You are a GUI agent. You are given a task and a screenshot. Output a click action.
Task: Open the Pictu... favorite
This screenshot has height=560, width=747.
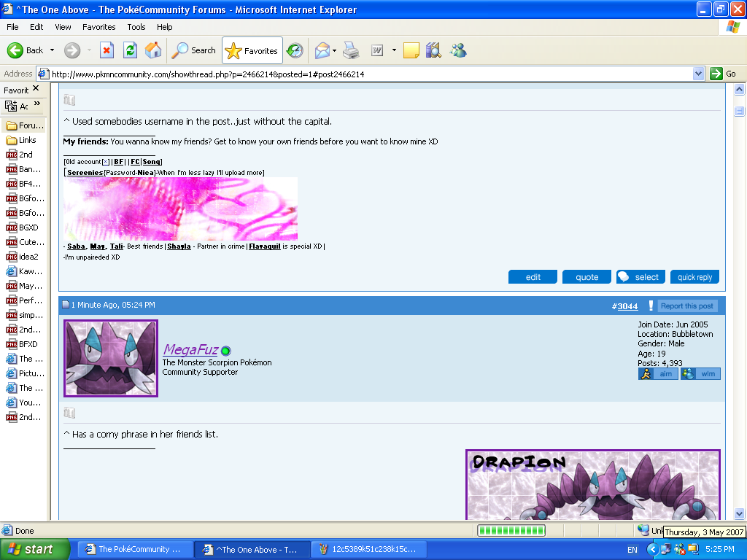pyautogui.click(x=25, y=373)
